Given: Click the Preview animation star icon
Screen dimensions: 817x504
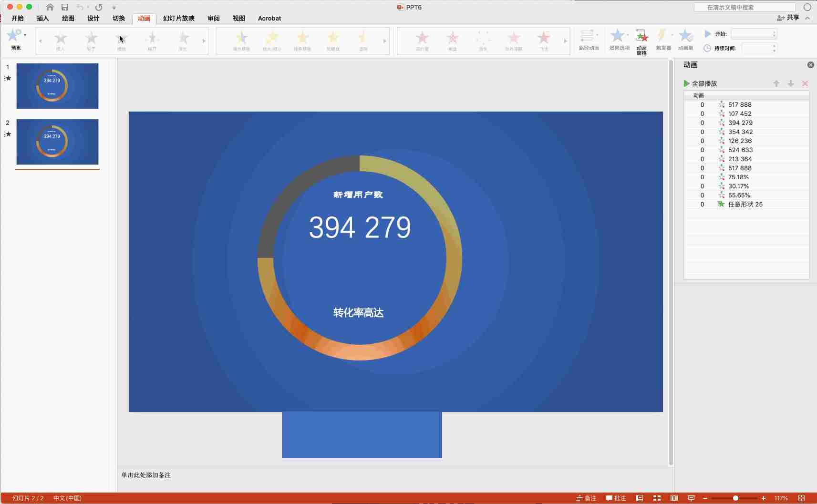Looking at the screenshot, I should click(x=14, y=35).
